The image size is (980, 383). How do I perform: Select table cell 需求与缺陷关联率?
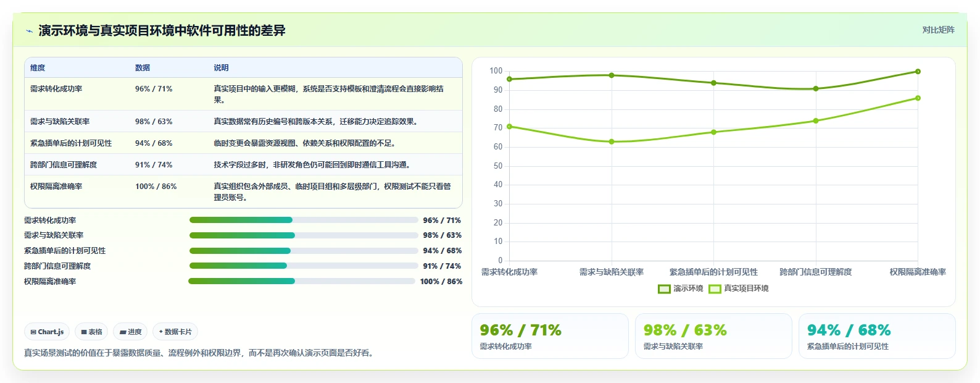60,122
